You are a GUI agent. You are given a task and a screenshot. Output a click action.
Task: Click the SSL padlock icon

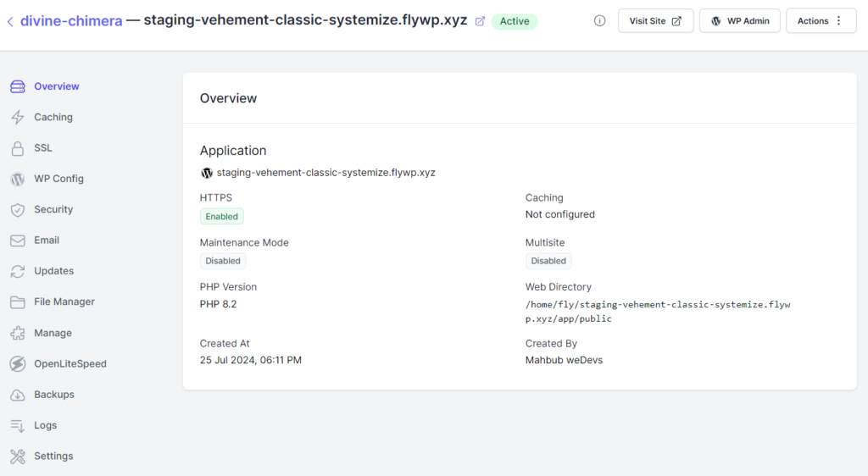pos(18,148)
